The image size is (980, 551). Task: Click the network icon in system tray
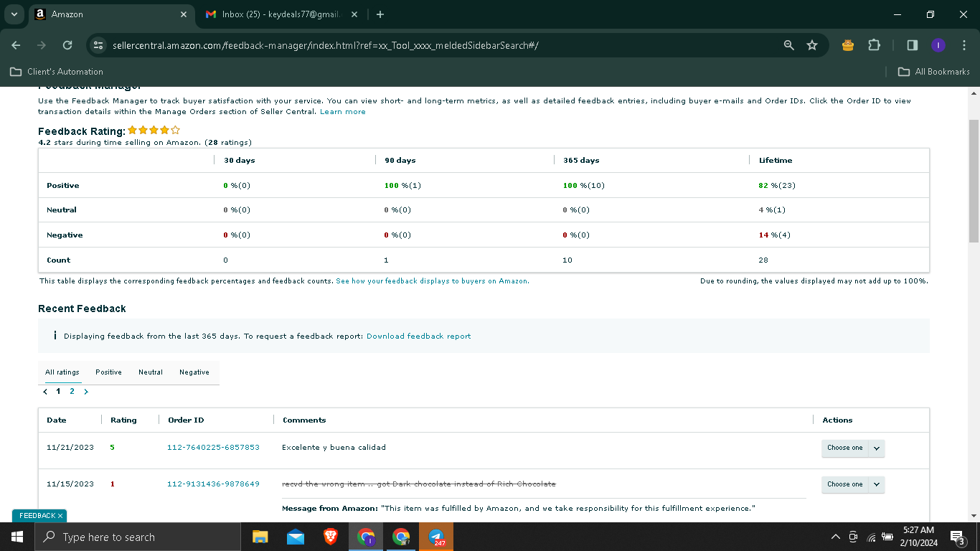871,537
